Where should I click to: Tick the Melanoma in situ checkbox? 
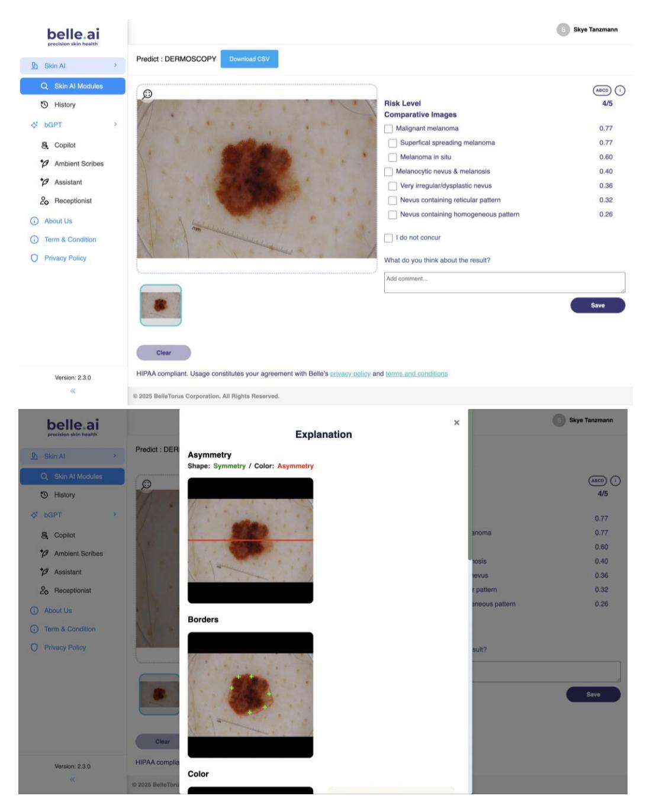pos(393,157)
